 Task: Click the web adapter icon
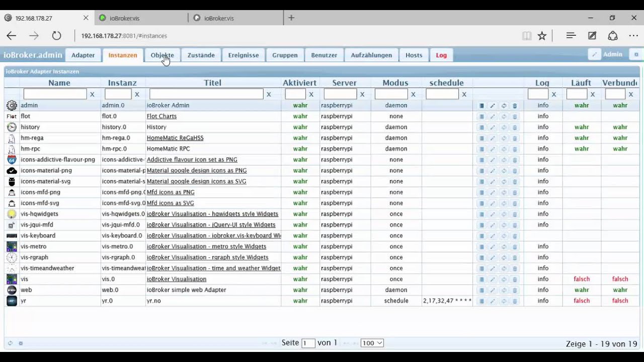12,290
